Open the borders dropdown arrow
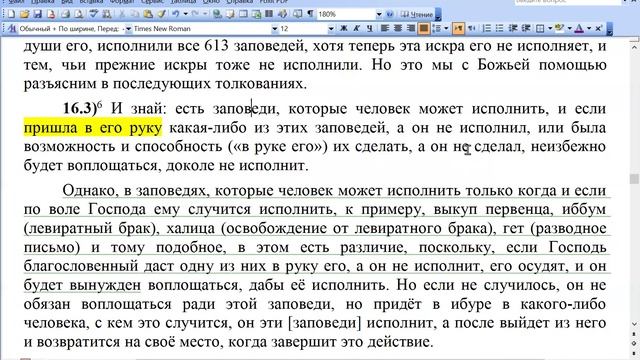The width and height of the screenshot is (640, 360). [550, 28]
